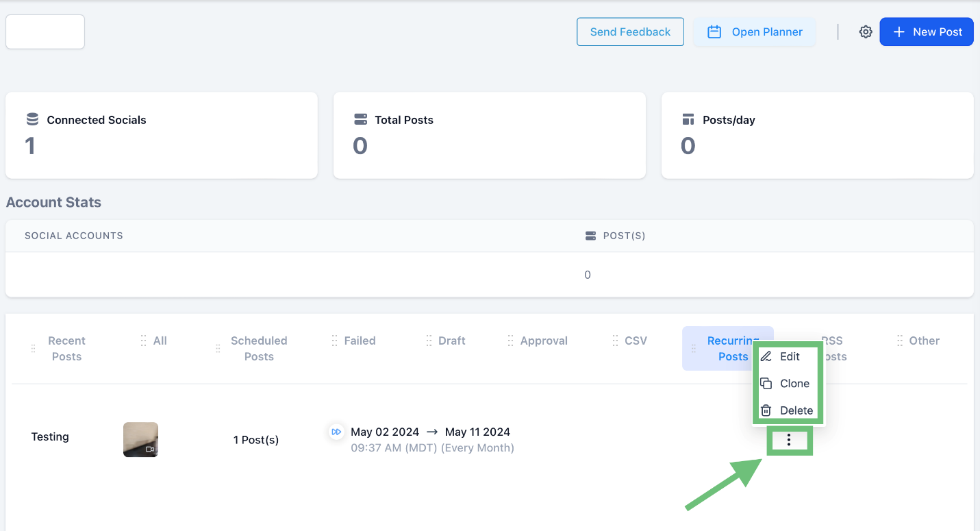Click the calendar icon in Open Planner
Image resolution: width=980 pixels, height=531 pixels.
pyautogui.click(x=714, y=32)
